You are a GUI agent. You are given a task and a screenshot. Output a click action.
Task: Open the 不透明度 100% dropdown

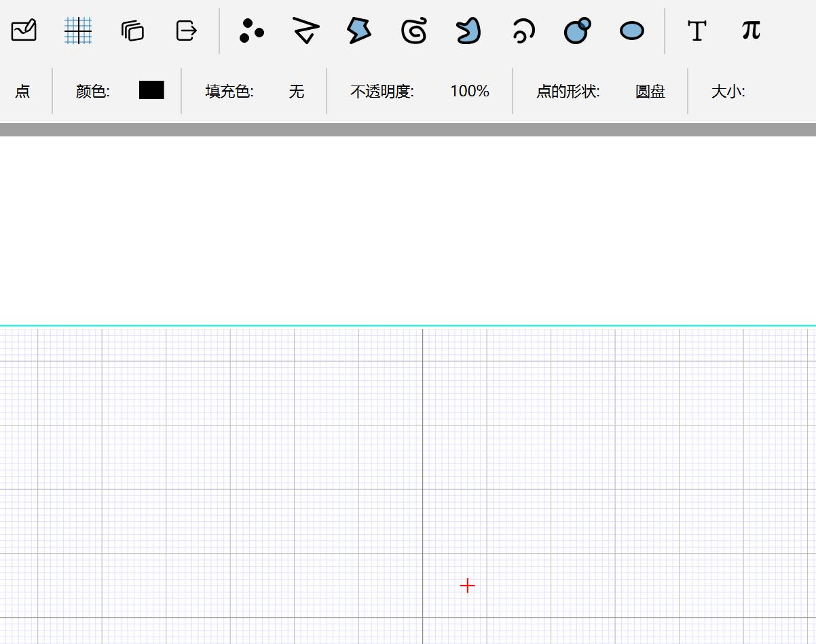[x=469, y=91]
